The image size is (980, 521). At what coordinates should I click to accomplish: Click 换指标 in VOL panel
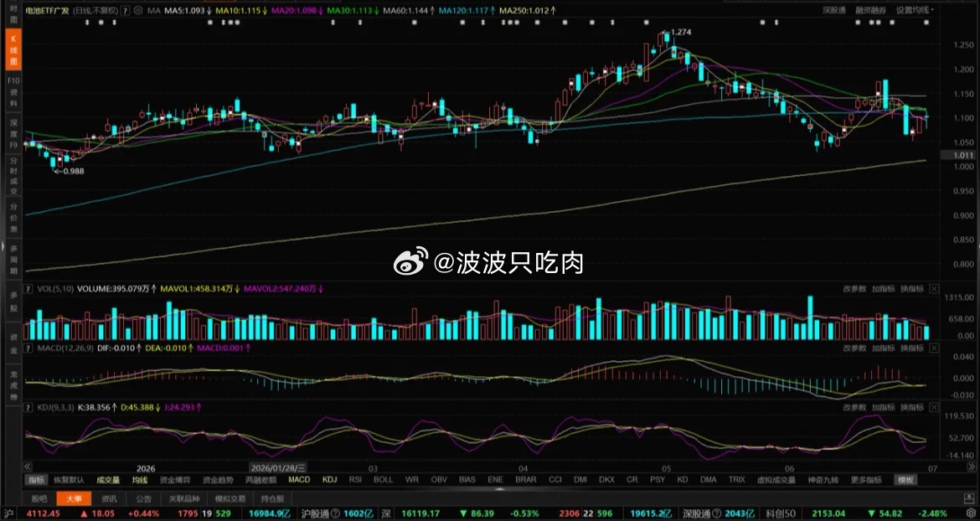[912, 289]
